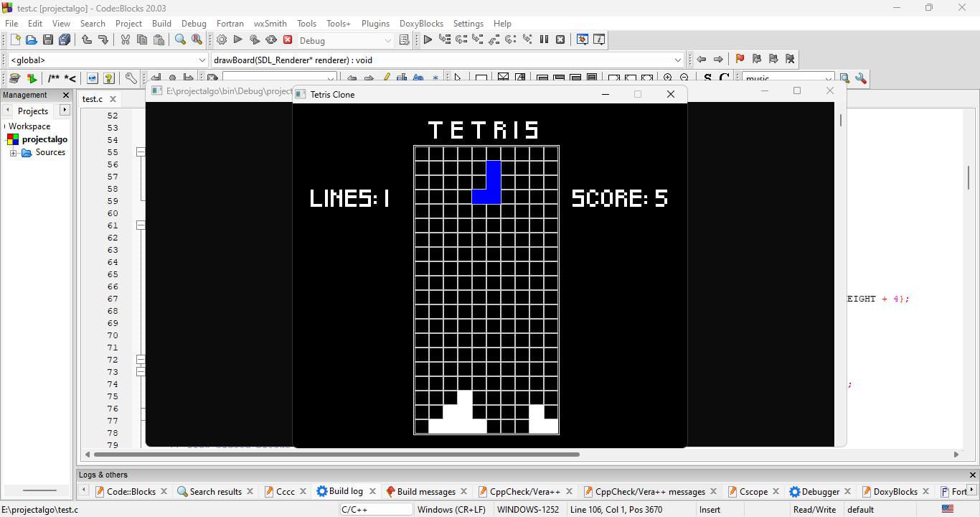Save the current file with floppy icon
Viewport: 980px width, 517px height.
pyautogui.click(x=47, y=40)
